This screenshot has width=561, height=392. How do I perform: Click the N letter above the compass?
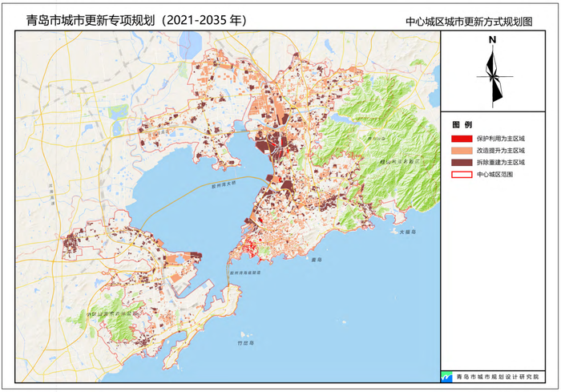493,40
